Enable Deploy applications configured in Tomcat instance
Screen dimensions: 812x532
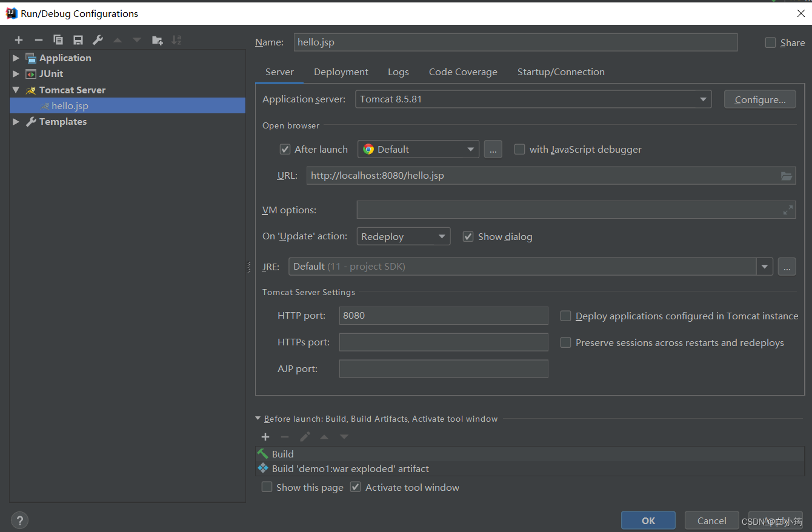(x=565, y=316)
